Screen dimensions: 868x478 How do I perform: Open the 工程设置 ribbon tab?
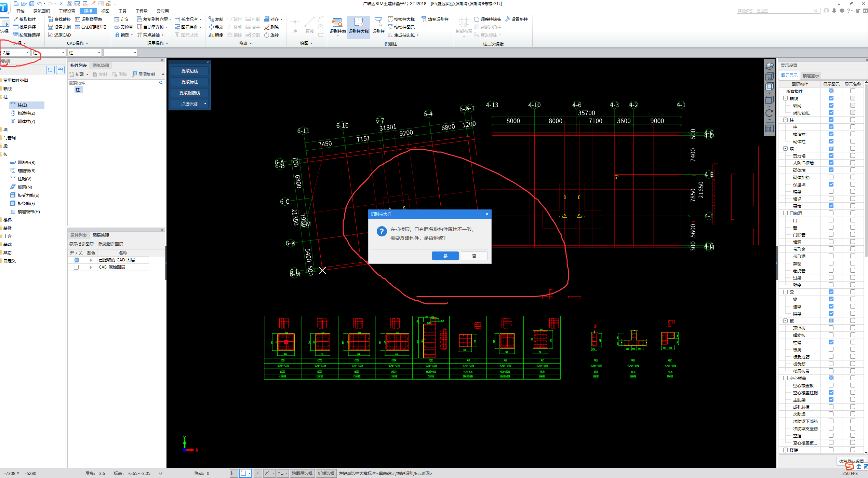point(67,11)
